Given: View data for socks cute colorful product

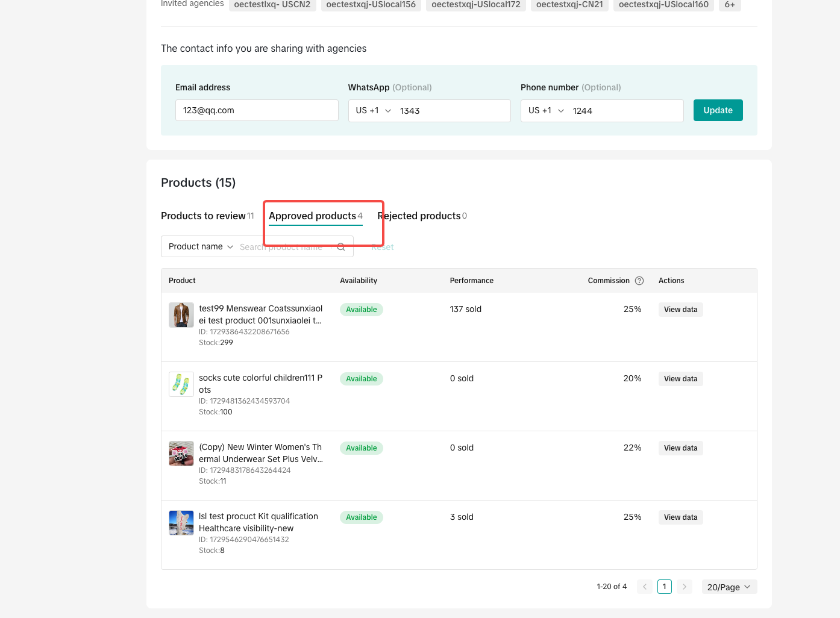Looking at the screenshot, I should pos(680,379).
